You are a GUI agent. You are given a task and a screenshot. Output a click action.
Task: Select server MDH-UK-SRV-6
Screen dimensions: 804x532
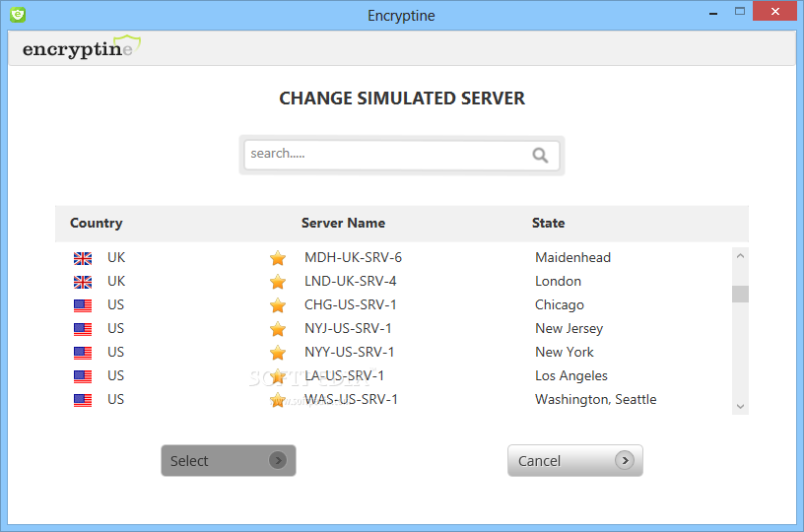[x=353, y=257]
